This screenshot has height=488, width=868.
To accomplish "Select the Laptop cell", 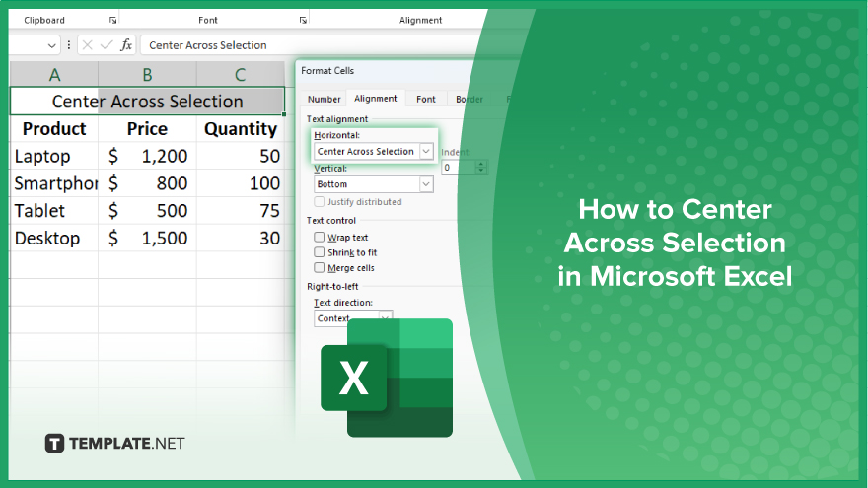I will (x=54, y=156).
